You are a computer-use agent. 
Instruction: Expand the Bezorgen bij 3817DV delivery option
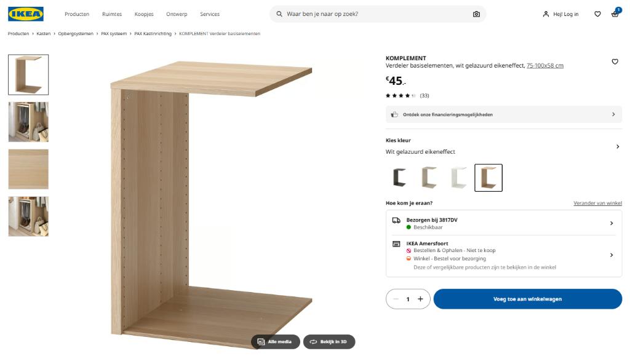point(612,223)
